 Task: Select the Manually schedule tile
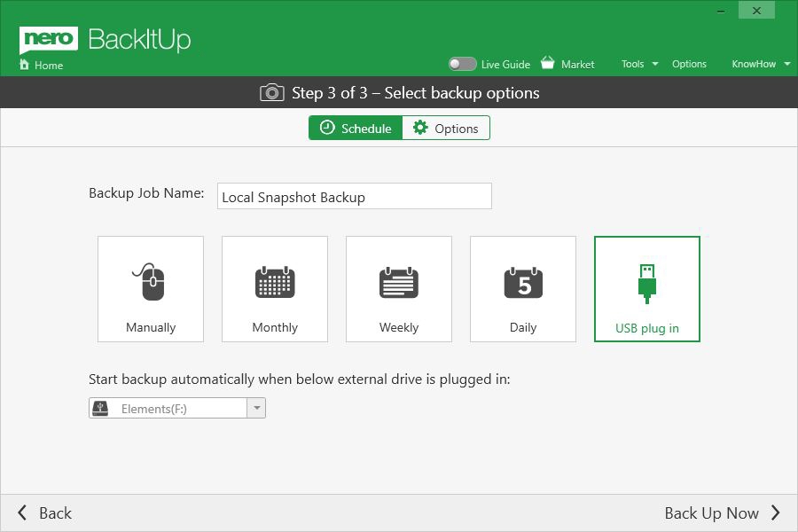coord(151,289)
